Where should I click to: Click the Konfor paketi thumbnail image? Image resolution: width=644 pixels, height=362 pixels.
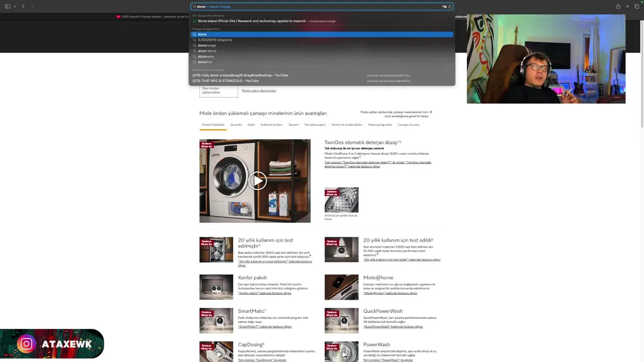[x=216, y=287]
